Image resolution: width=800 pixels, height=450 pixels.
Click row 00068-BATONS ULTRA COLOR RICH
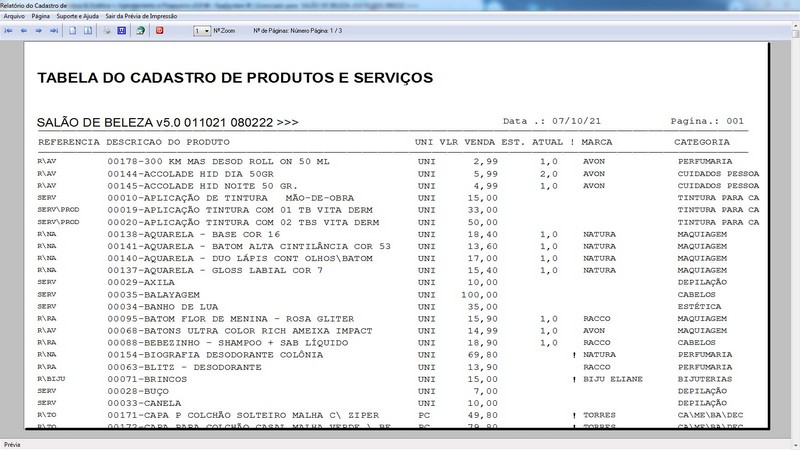398,331
